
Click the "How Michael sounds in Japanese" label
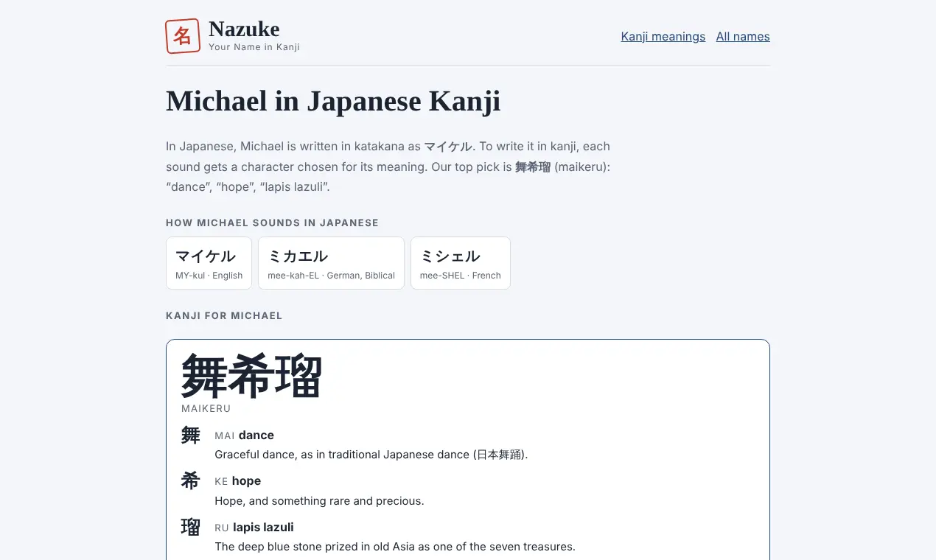click(272, 223)
